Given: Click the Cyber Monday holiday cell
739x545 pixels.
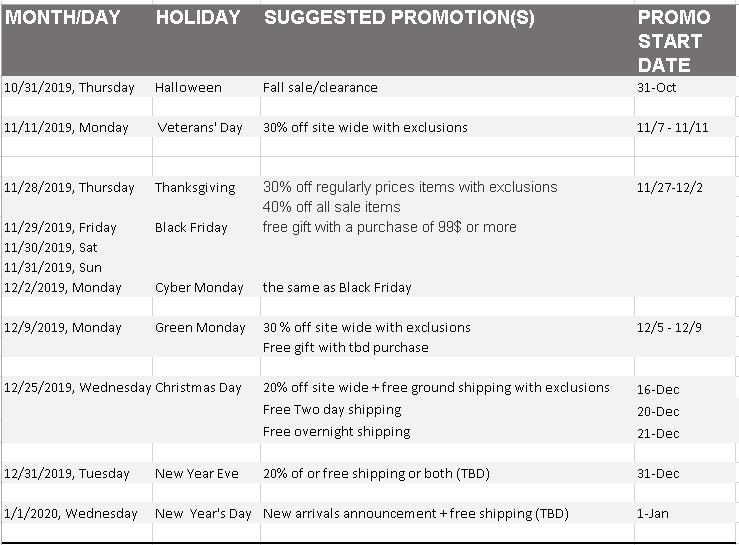Looking at the screenshot, I should [206, 287].
